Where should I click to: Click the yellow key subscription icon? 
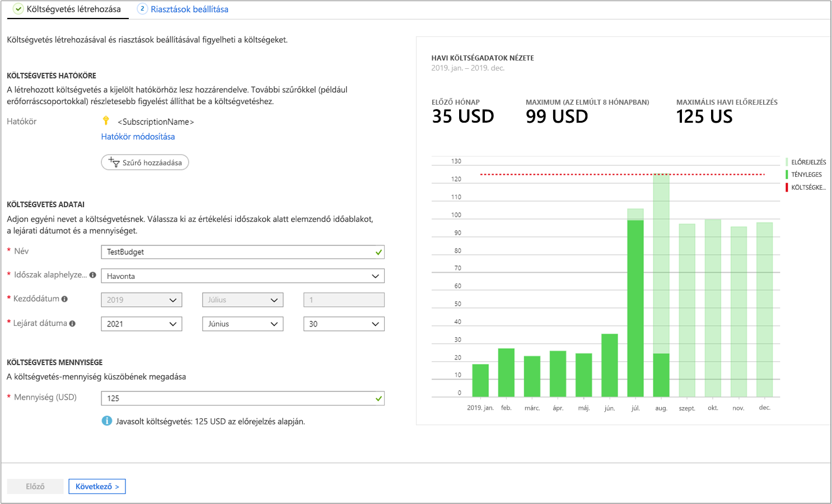[x=106, y=120]
